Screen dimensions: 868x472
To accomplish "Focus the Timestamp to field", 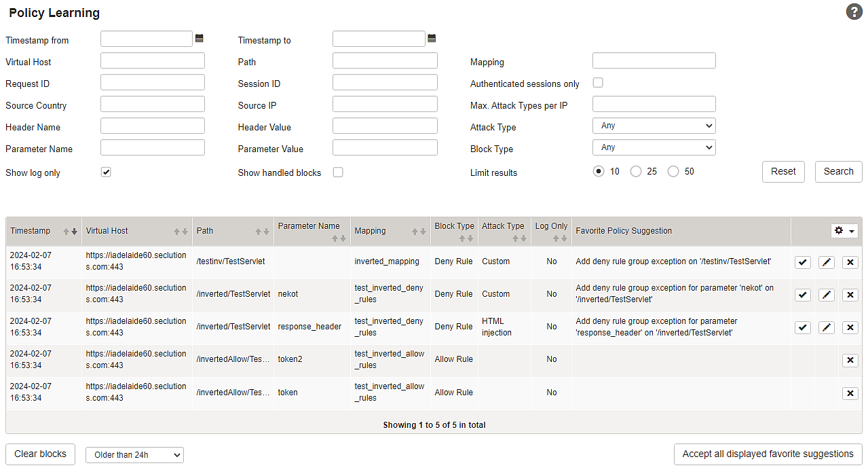I will pyautogui.click(x=379, y=39).
